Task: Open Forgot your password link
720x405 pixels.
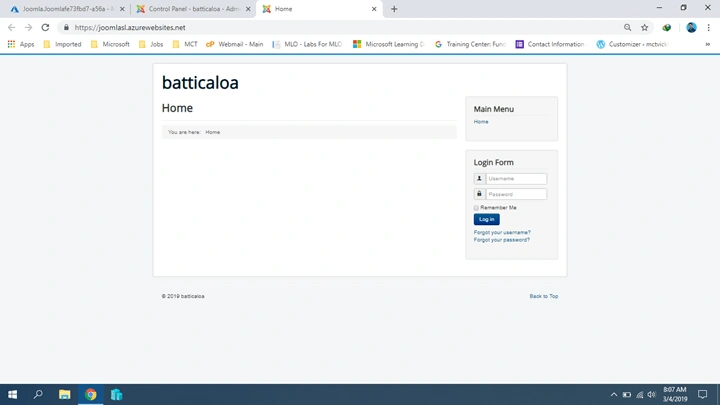Action: [501, 240]
